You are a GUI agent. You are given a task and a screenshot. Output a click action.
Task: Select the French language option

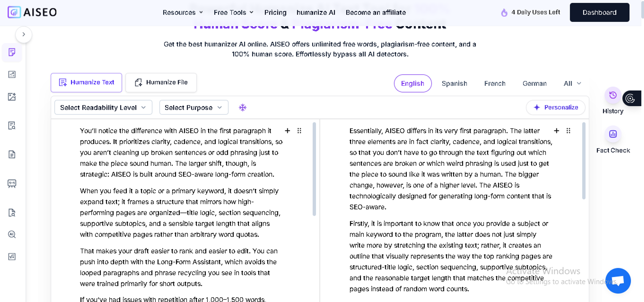(x=495, y=83)
